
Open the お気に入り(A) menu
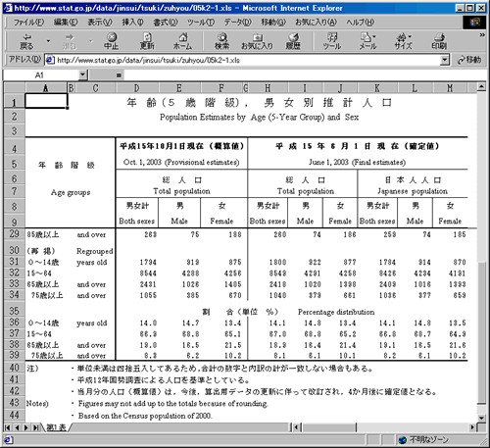click(x=316, y=23)
